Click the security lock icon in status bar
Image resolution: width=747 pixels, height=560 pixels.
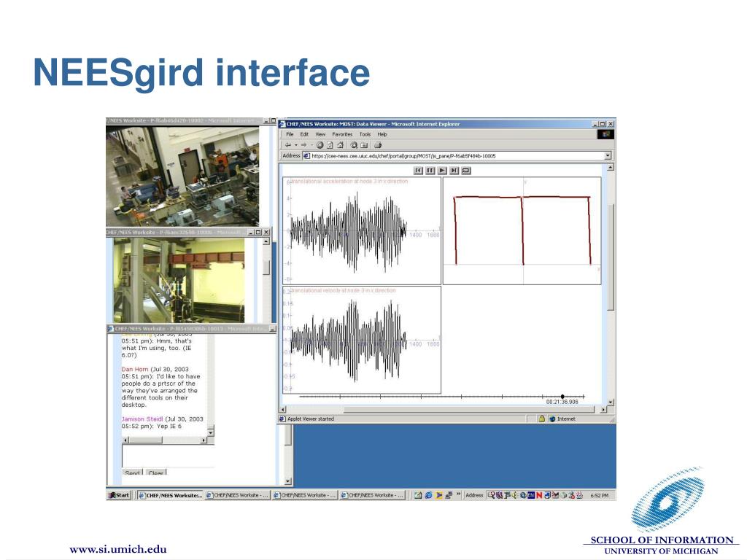click(x=542, y=419)
